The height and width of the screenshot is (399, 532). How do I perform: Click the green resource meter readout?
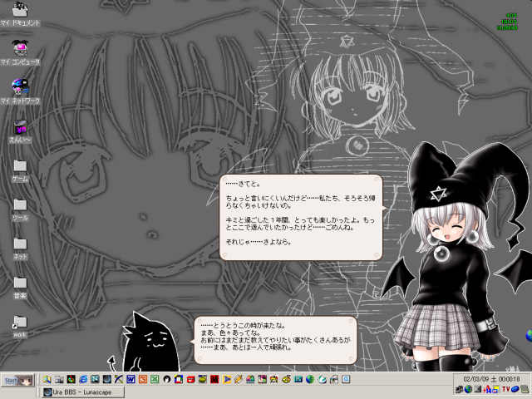[x=507, y=22]
